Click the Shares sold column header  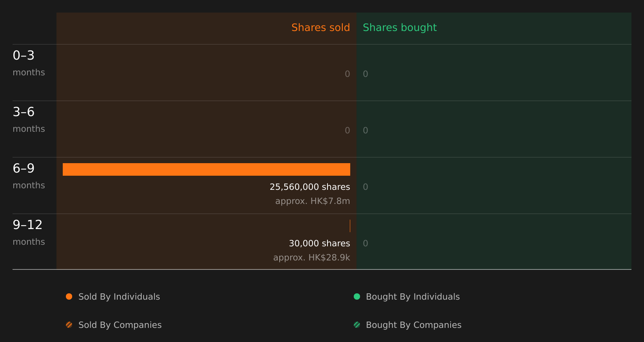point(320,27)
